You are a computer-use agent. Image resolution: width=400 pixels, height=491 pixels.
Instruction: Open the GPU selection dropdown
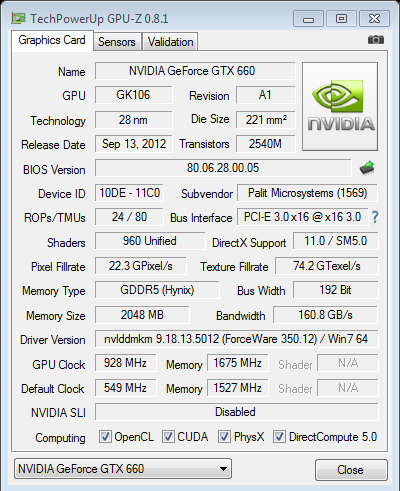pos(123,469)
